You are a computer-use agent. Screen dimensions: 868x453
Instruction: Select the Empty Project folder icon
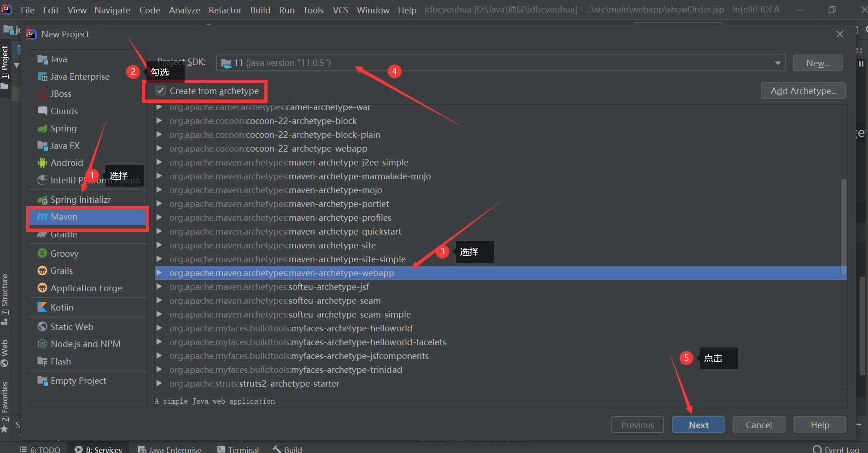click(42, 381)
